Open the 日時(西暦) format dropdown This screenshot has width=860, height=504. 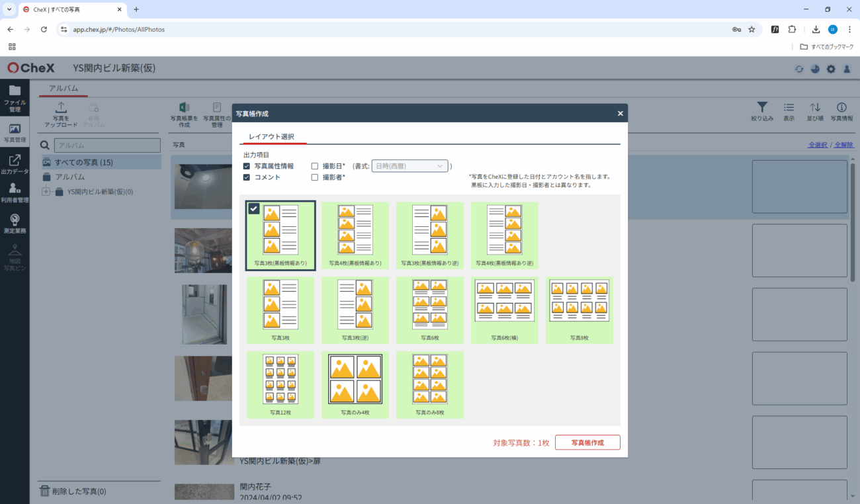click(410, 166)
